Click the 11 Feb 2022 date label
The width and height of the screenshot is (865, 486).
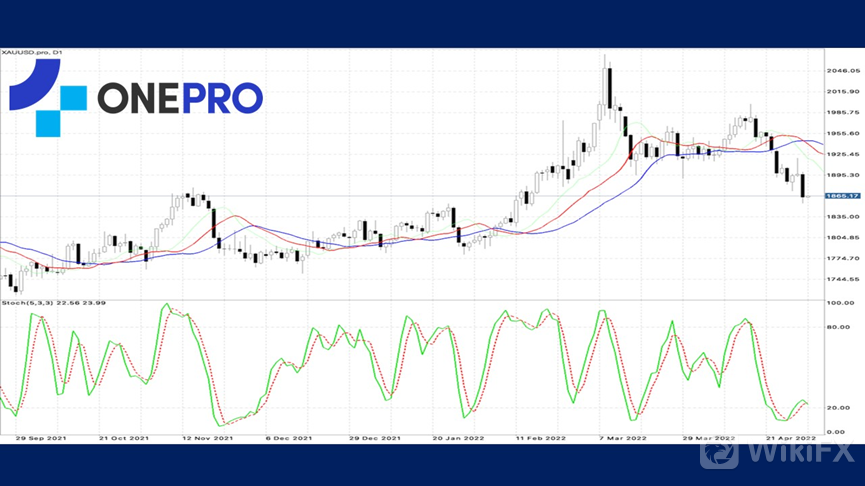coord(541,438)
